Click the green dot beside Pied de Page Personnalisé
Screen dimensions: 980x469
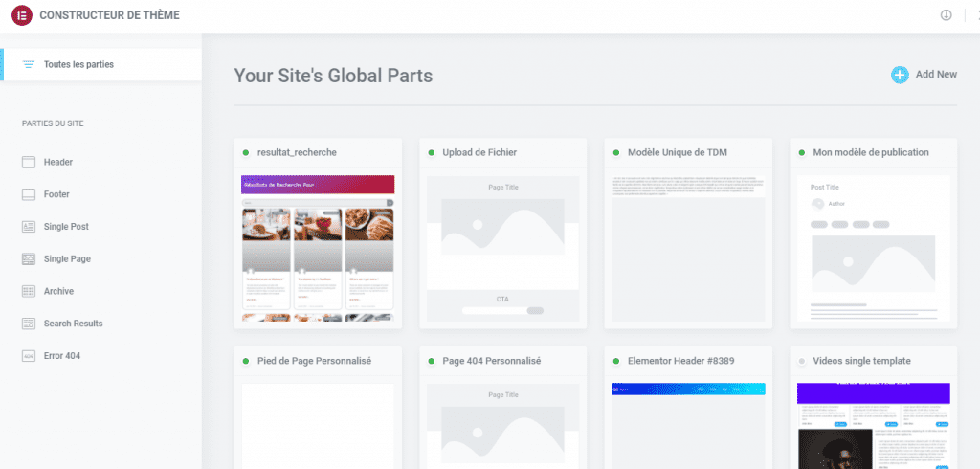[246, 362]
